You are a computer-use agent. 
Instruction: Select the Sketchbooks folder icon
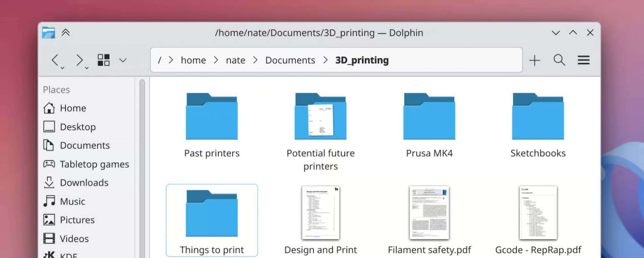(538, 116)
